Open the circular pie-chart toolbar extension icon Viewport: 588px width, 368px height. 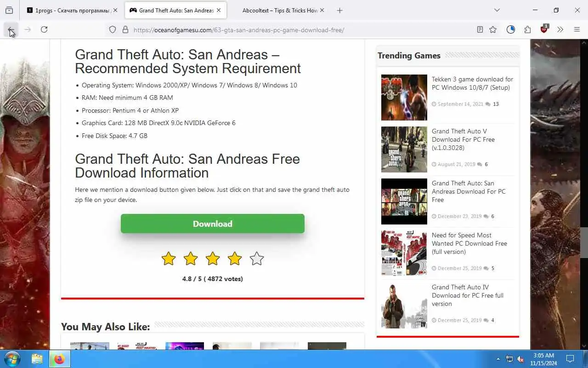(x=511, y=29)
